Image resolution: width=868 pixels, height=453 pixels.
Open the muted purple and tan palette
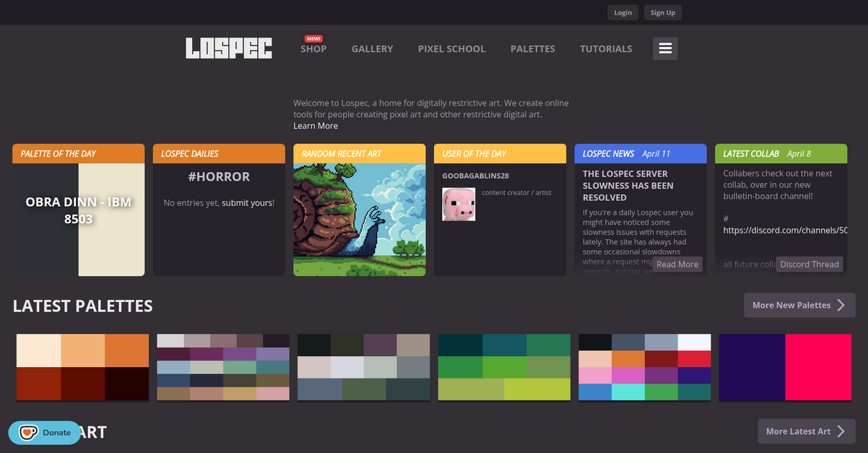point(223,367)
